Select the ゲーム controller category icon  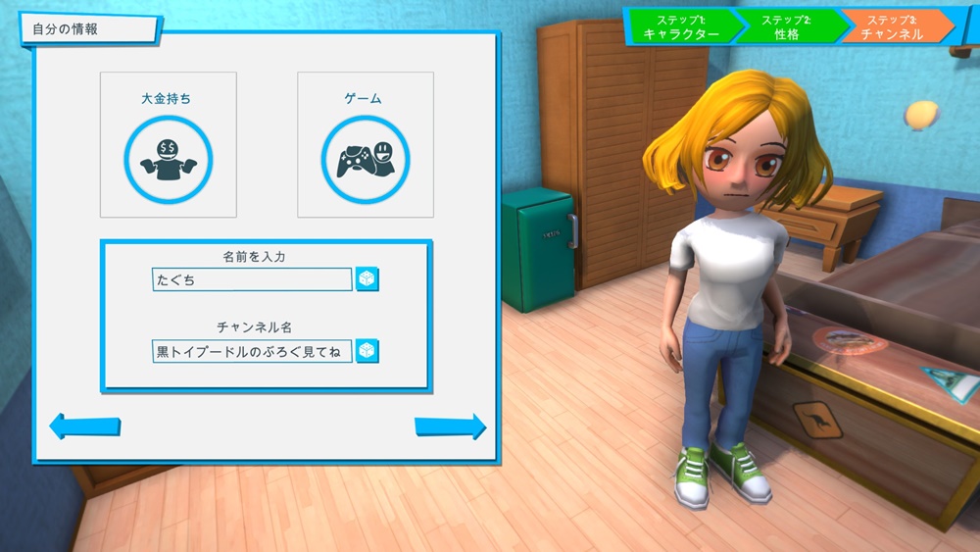[366, 160]
